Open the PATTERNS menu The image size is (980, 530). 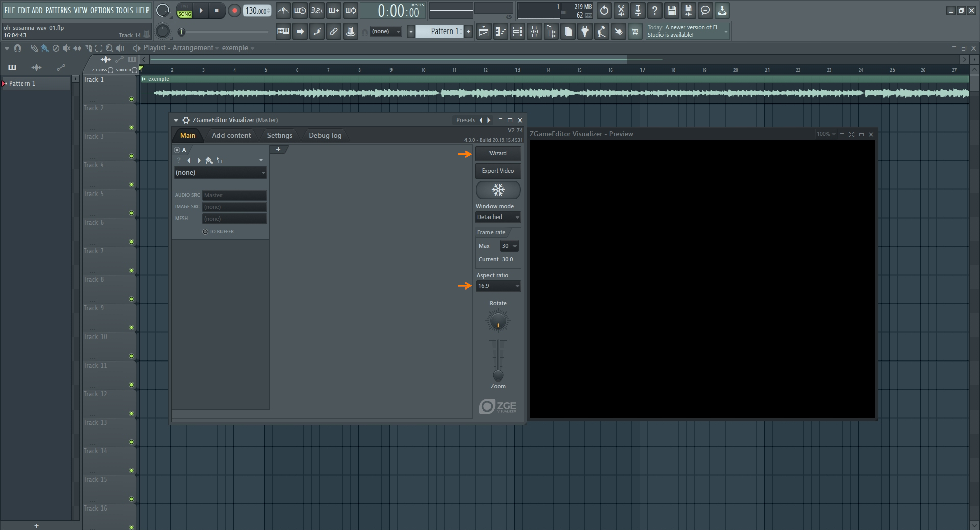click(x=58, y=10)
